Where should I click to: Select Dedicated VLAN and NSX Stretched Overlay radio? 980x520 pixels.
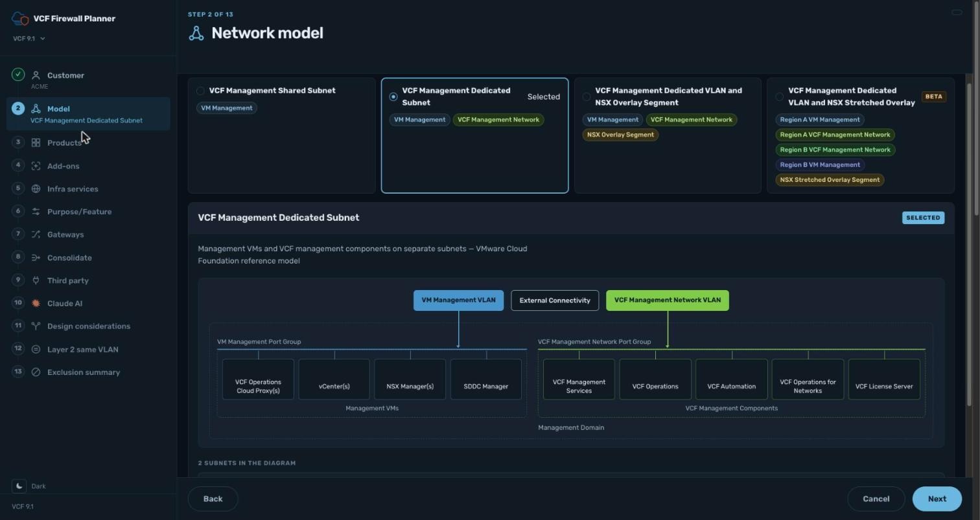pos(779,96)
